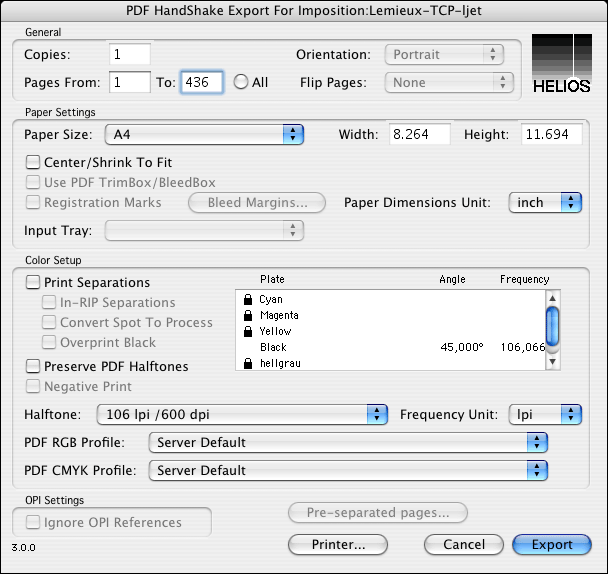Screen dimensions: 608x574
Task: Click the lock icon beside Cyan plate
Action: coord(248,299)
